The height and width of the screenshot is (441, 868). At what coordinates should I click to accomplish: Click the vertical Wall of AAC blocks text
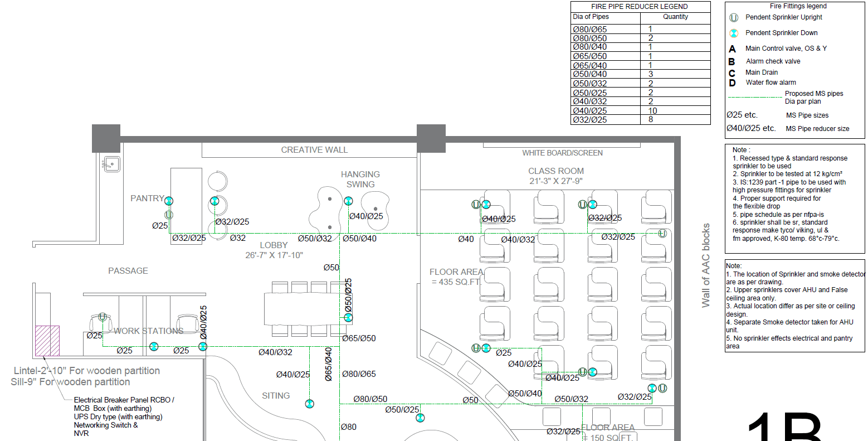click(x=706, y=265)
